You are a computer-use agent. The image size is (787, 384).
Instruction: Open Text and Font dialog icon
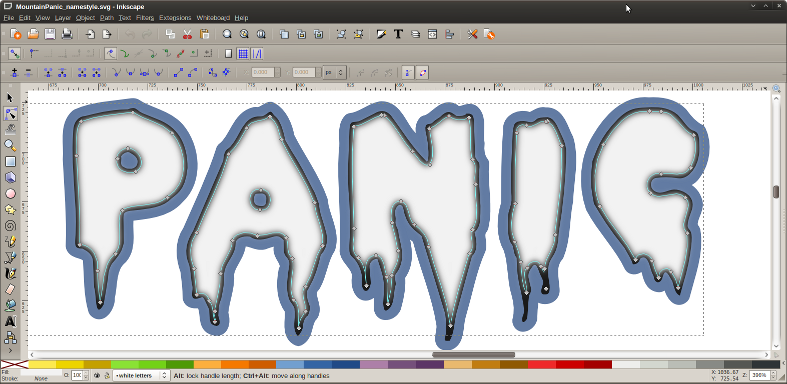click(398, 34)
